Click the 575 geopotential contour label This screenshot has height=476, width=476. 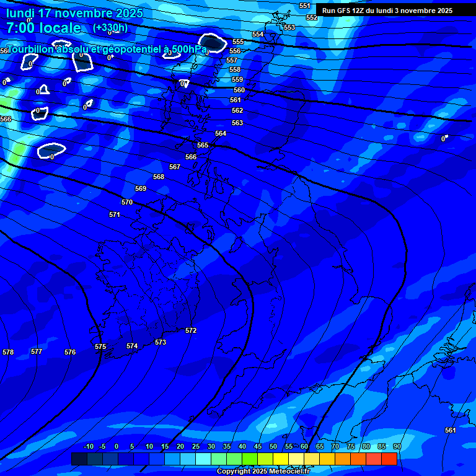[x=100, y=347]
